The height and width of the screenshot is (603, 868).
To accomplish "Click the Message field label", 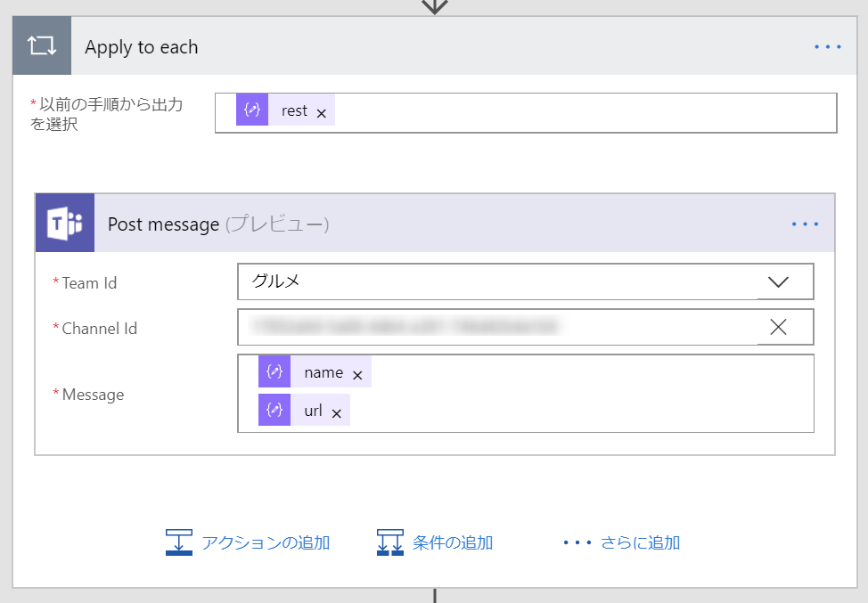I will (x=93, y=395).
